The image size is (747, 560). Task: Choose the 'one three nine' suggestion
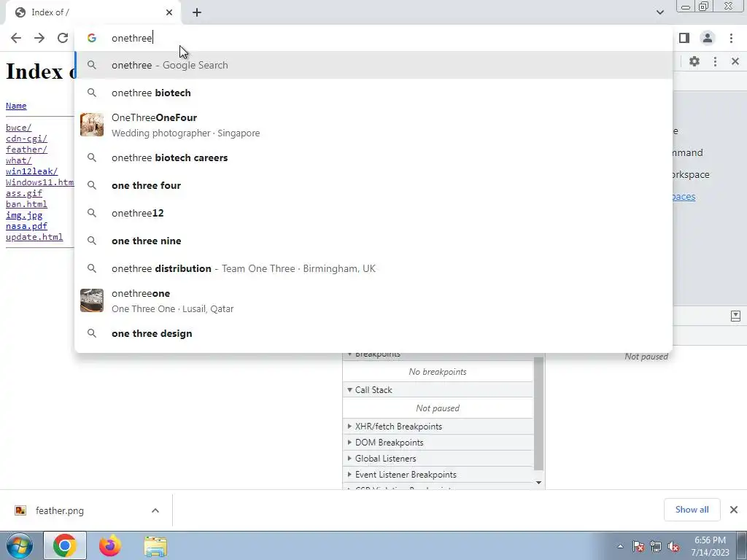click(373, 241)
